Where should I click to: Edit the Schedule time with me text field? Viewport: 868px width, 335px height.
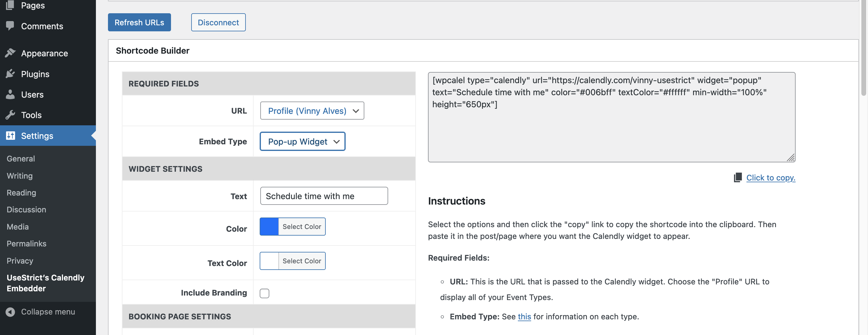click(x=324, y=196)
